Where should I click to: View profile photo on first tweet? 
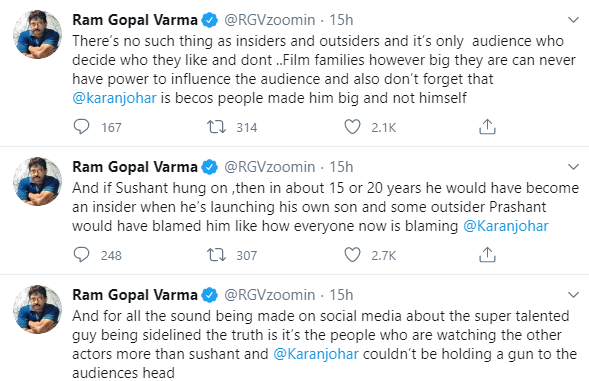38,35
